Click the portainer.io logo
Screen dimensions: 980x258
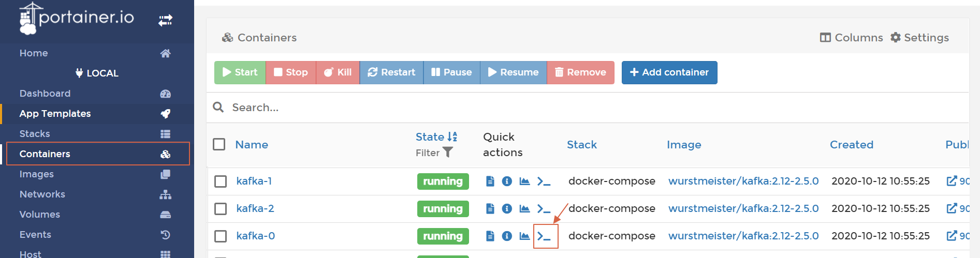click(77, 19)
